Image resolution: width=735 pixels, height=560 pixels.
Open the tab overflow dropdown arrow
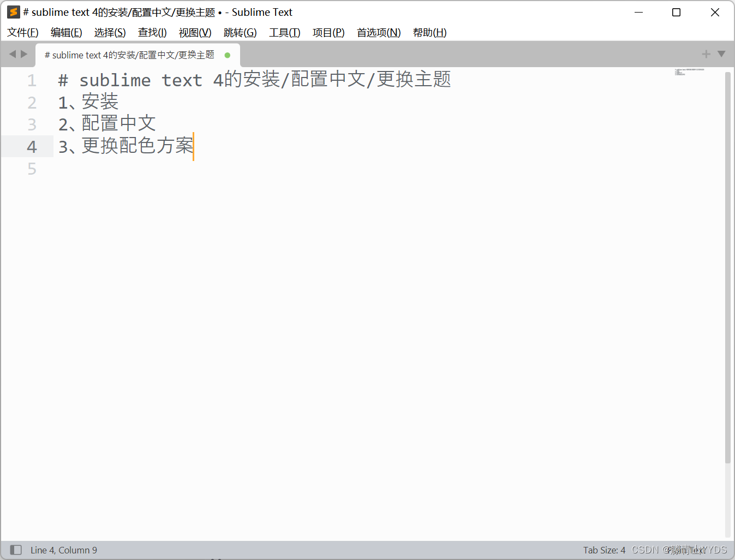721,54
